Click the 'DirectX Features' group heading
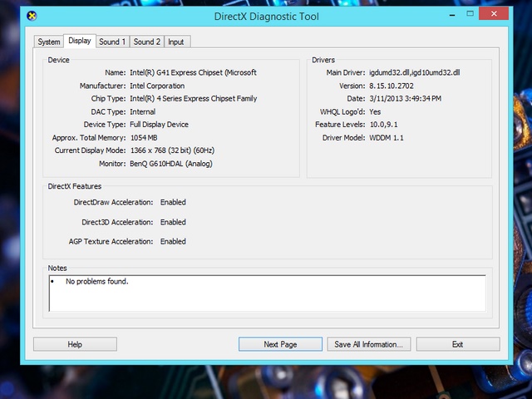 [x=75, y=186]
